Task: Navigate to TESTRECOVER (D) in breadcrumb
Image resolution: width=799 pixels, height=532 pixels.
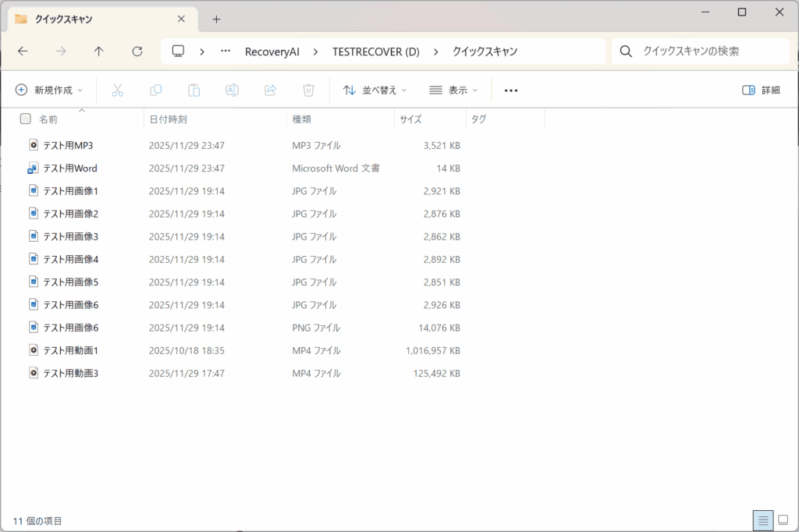Action: tap(375, 51)
